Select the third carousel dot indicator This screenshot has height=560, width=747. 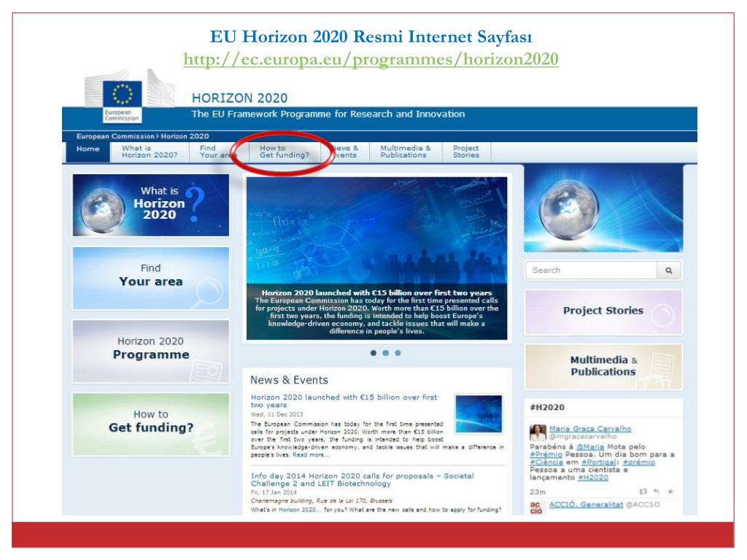(x=398, y=353)
